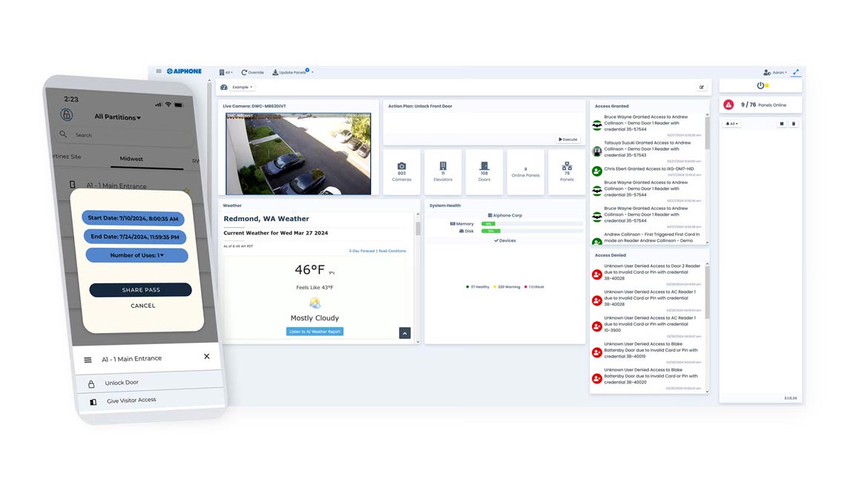Click CANCEL in the pass dialog
The image size is (868, 488).
pos(143,306)
